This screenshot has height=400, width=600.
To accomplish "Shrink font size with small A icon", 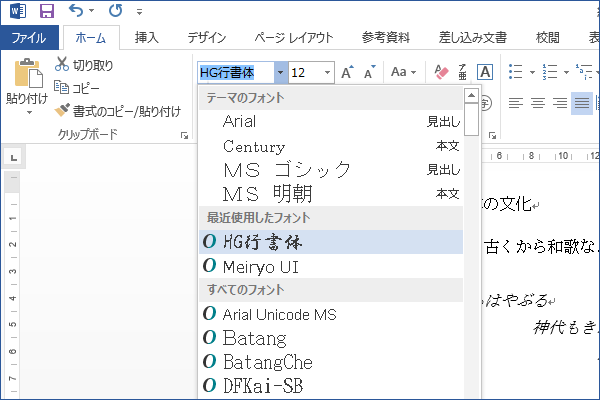I will coord(370,72).
